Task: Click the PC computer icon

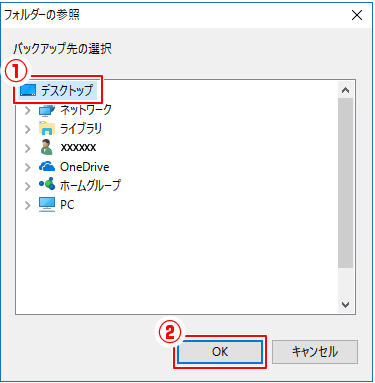Action: pyautogui.click(x=47, y=204)
